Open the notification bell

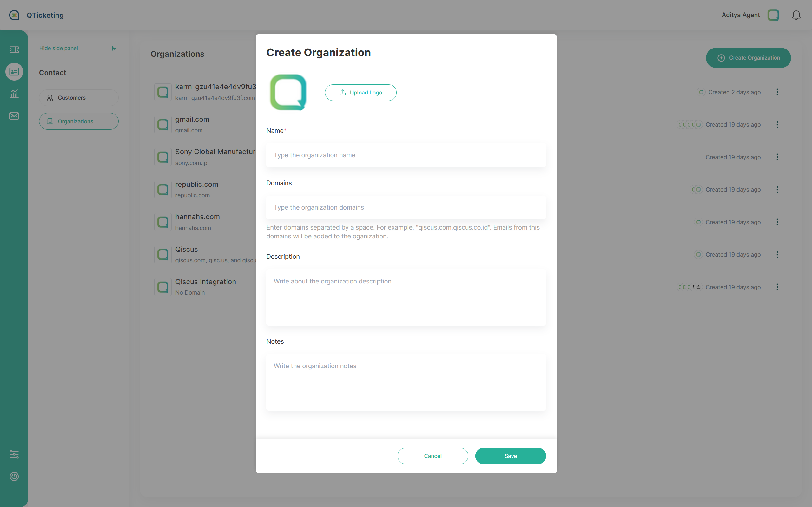click(x=796, y=15)
